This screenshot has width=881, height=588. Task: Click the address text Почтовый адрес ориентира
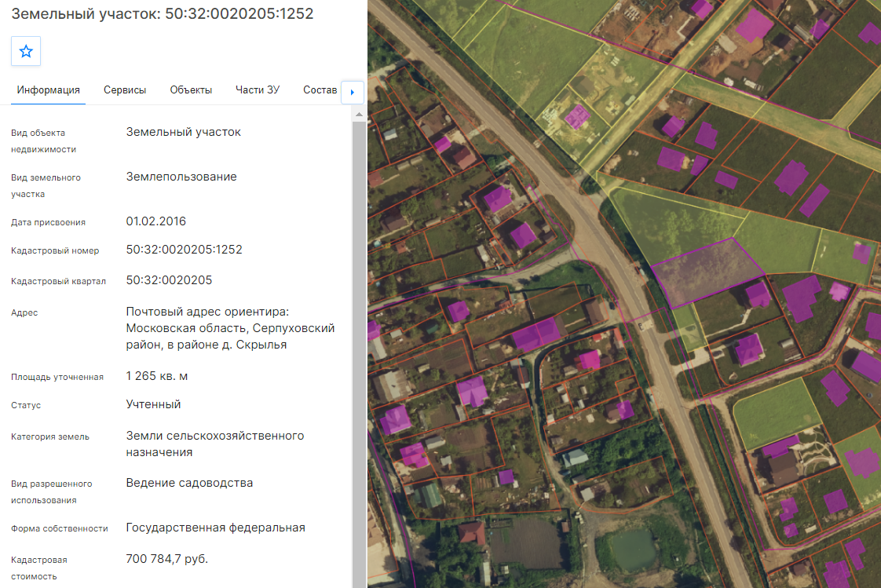coord(207,312)
